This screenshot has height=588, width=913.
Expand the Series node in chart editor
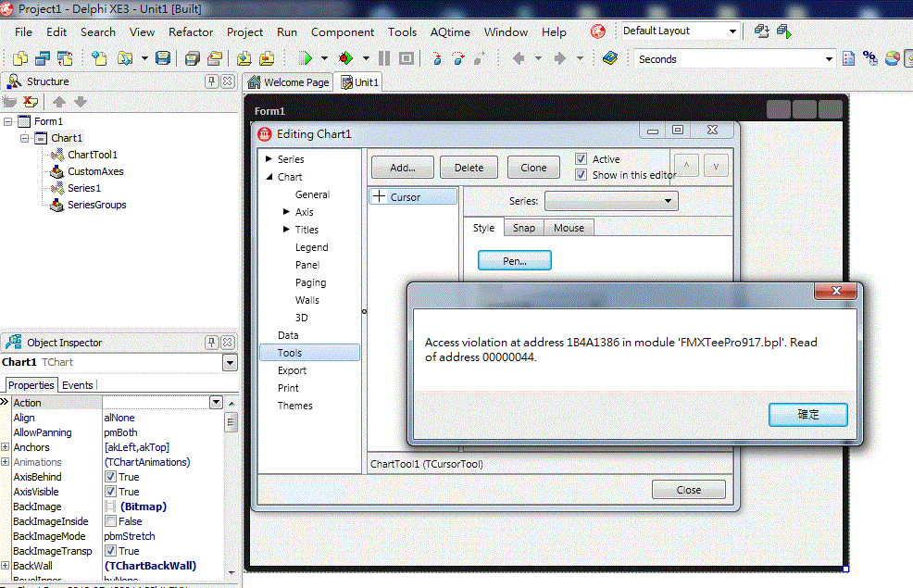coord(269,159)
